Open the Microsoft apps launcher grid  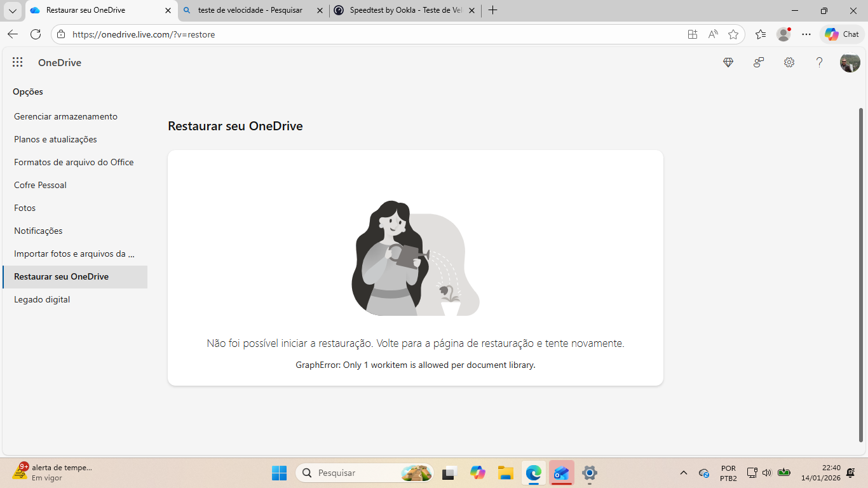point(18,62)
